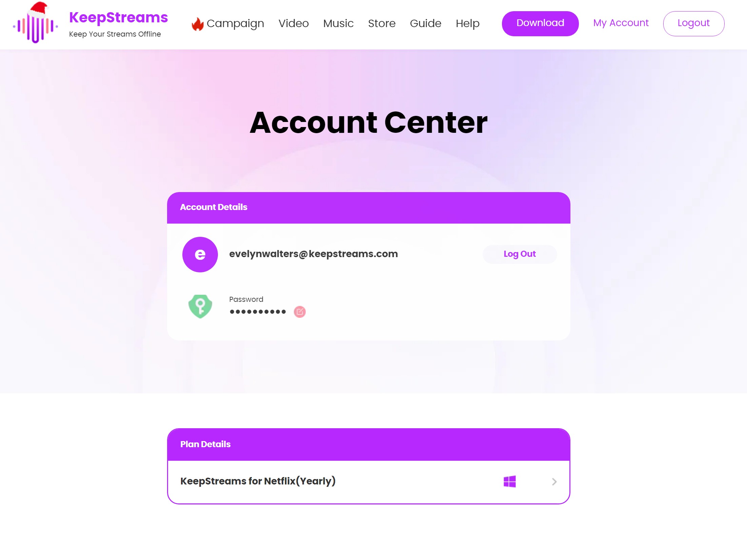This screenshot has width=747, height=560.
Task: Click the user avatar 'e' icon
Action: [x=199, y=253]
